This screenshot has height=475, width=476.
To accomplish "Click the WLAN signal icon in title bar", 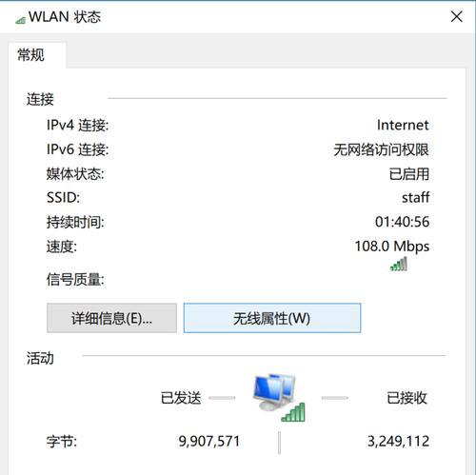I will coord(20,20).
